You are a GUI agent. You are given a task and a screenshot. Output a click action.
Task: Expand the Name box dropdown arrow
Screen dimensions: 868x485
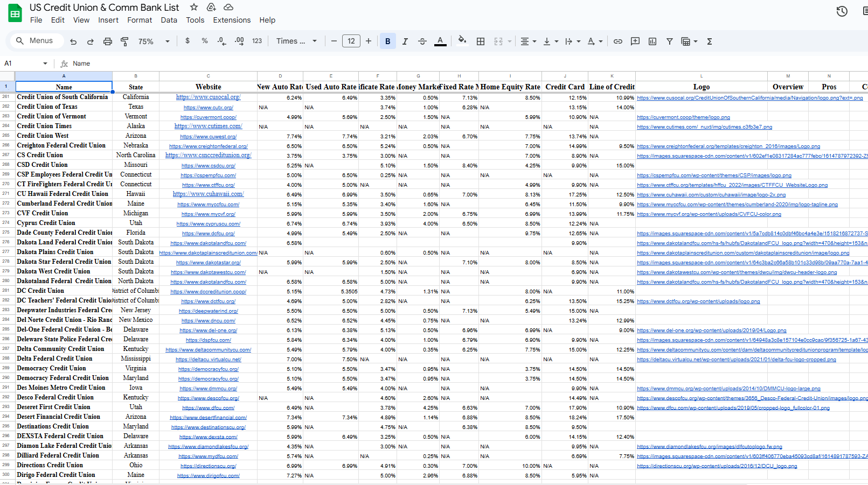pos(45,64)
